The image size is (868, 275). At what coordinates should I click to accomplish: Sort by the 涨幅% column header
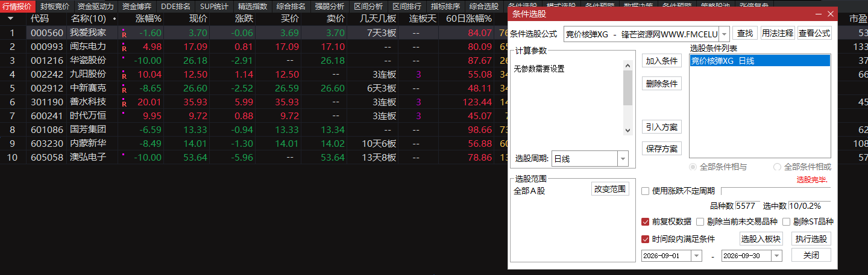point(149,19)
